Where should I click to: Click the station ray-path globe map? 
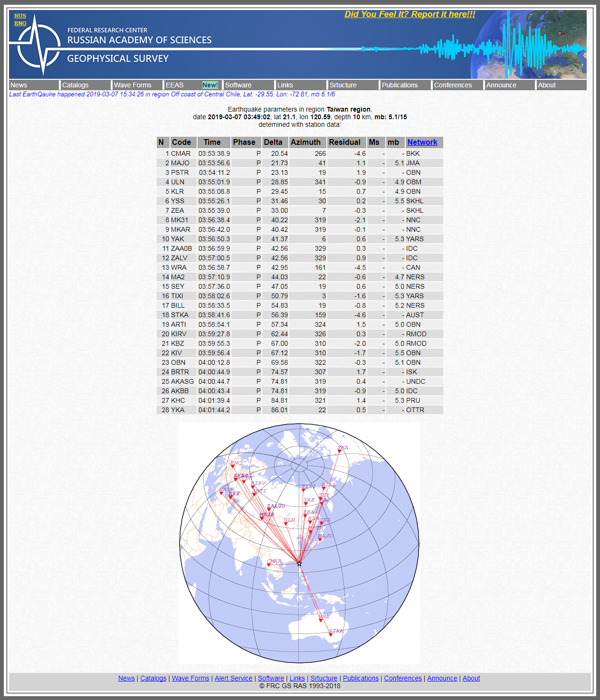[299, 544]
